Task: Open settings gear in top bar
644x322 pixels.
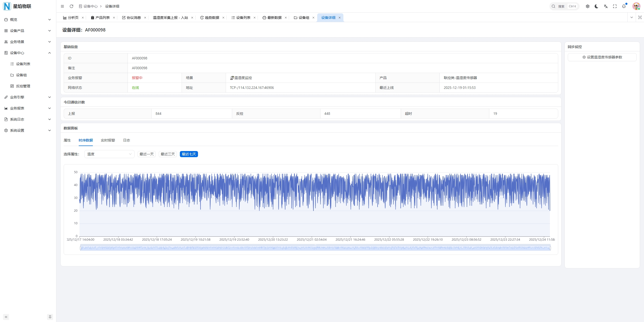Action: [587, 6]
